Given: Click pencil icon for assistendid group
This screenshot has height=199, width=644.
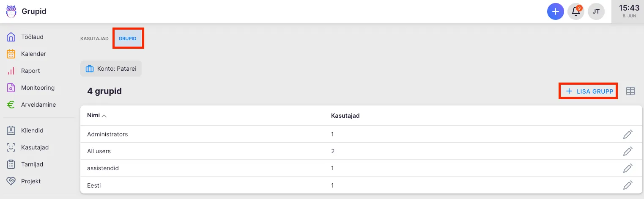Looking at the screenshot, I should click(628, 168).
